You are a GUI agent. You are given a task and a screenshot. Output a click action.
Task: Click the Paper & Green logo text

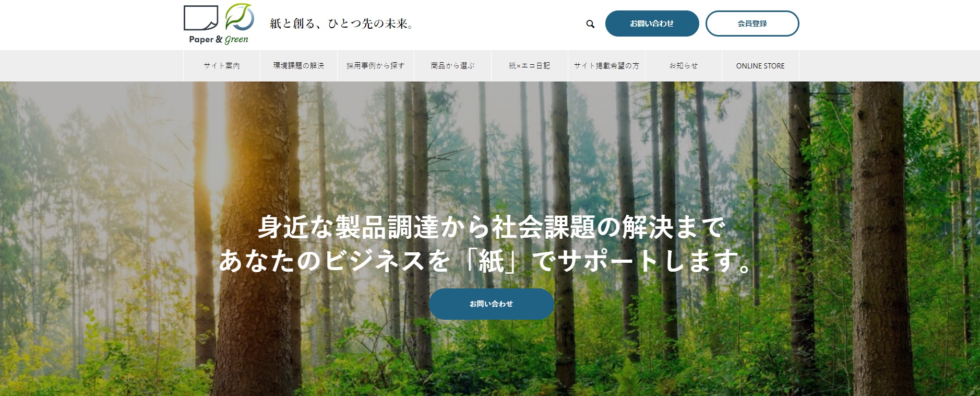pyautogui.click(x=219, y=39)
